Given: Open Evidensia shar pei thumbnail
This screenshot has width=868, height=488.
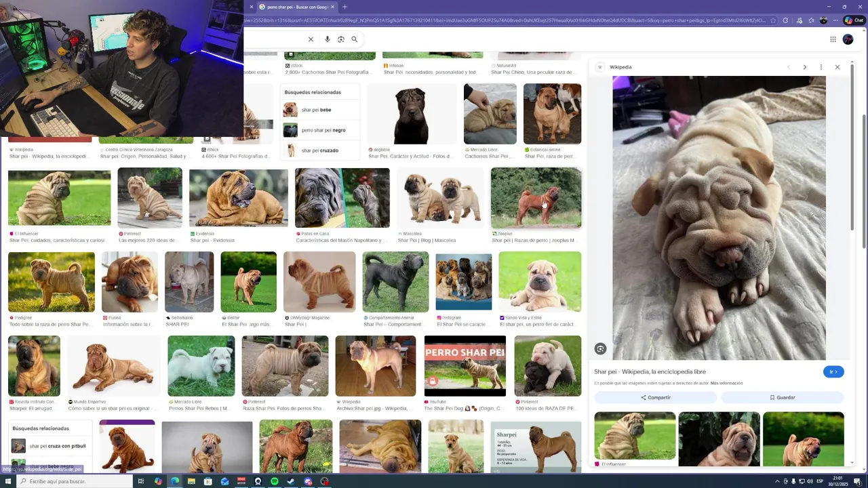Looking at the screenshot, I should coord(239,198).
